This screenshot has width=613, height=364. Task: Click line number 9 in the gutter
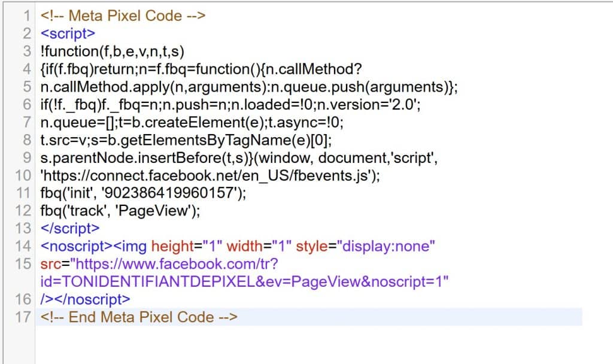click(x=27, y=157)
